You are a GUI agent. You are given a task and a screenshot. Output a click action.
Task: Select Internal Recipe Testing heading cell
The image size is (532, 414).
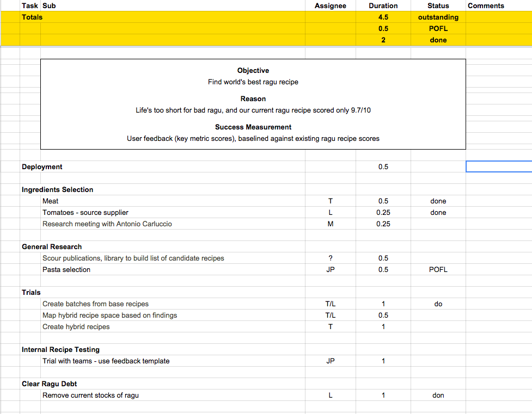[x=60, y=350]
